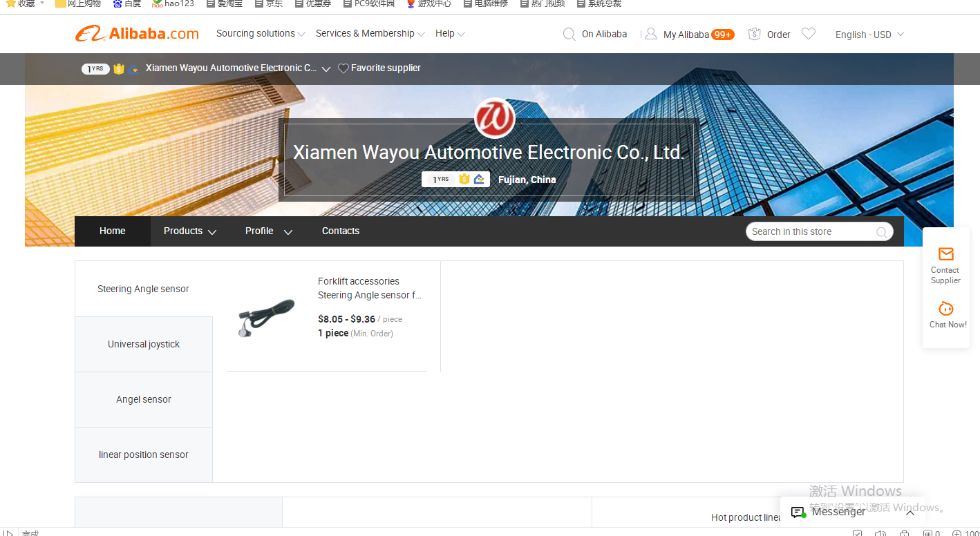Click the Fujian, China location text

(527, 180)
